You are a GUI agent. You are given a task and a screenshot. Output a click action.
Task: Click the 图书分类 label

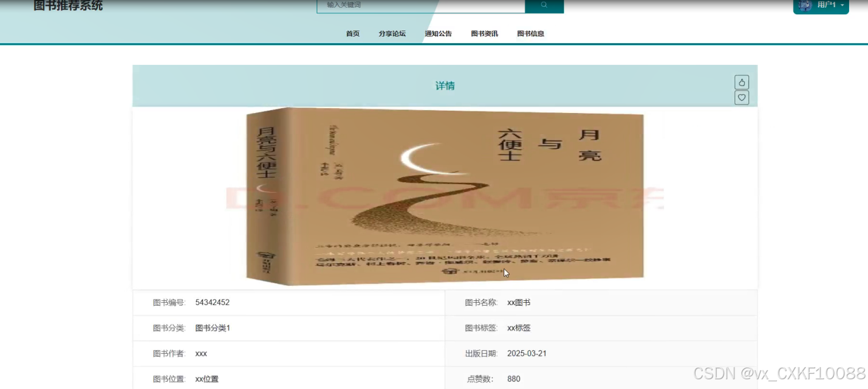click(169, 328)
